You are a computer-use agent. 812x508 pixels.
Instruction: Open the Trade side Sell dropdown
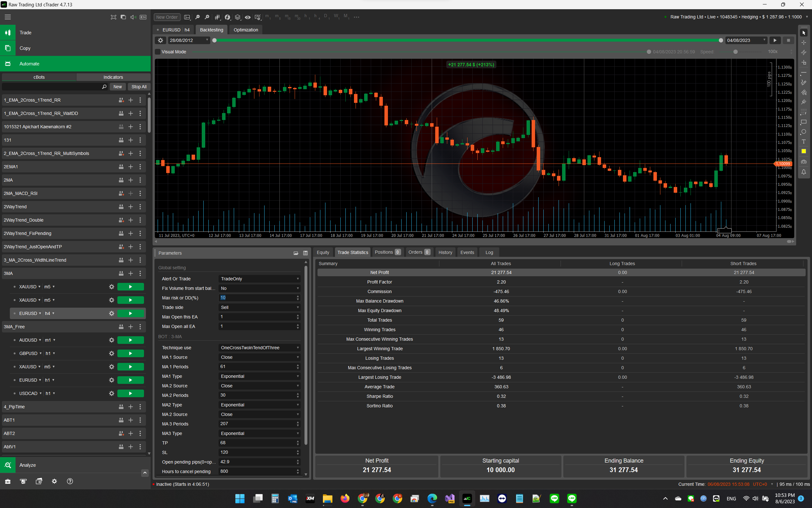pos(259,307)
